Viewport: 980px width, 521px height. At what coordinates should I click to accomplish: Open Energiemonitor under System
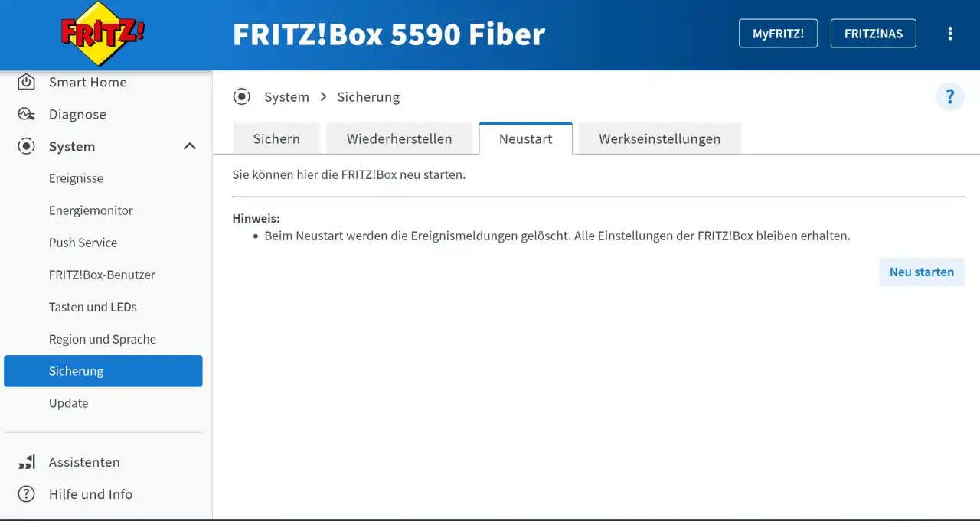tap(91, 210)
